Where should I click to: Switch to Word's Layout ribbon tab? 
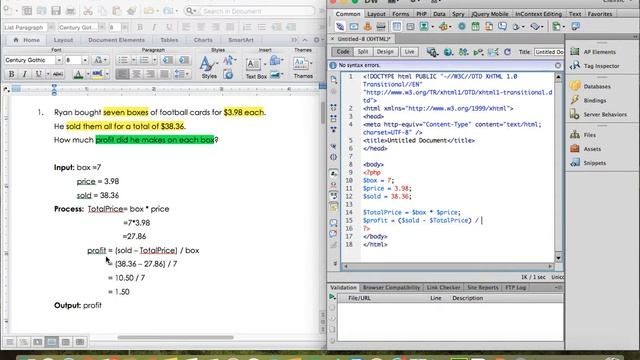[63, 40]
